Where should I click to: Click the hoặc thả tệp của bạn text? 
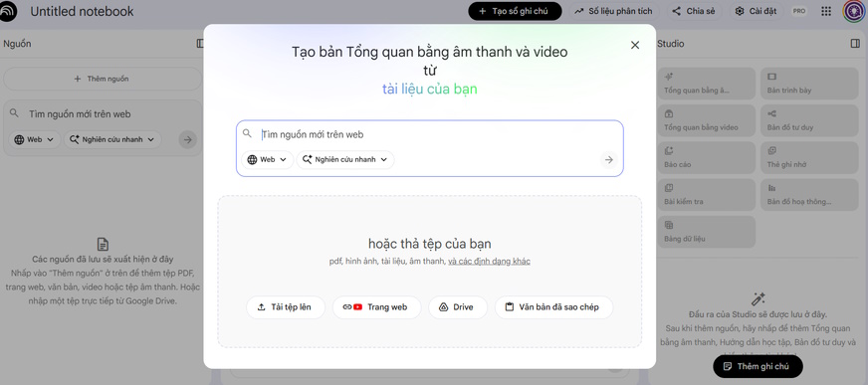(x=430, y=244)
